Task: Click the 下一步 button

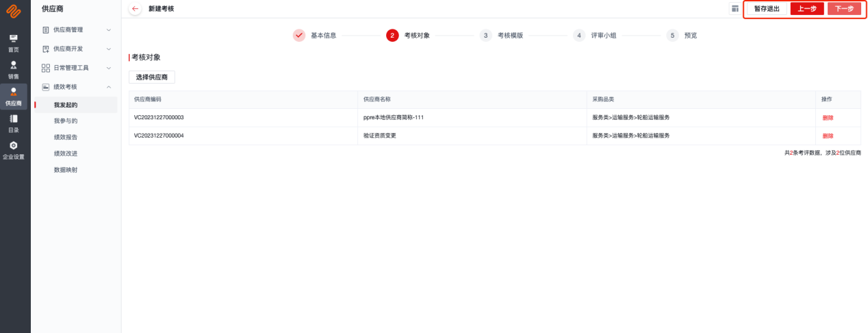Action: coord(844,9)
